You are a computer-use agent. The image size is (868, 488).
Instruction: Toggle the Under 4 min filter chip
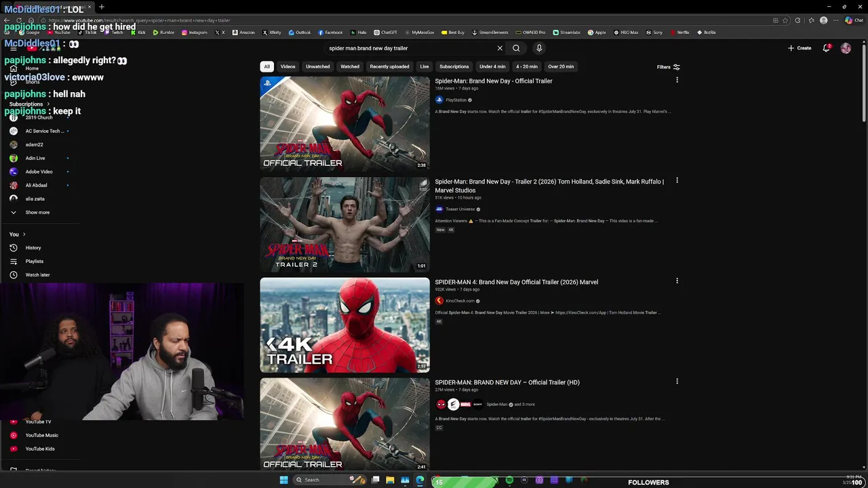coord(492,66)
